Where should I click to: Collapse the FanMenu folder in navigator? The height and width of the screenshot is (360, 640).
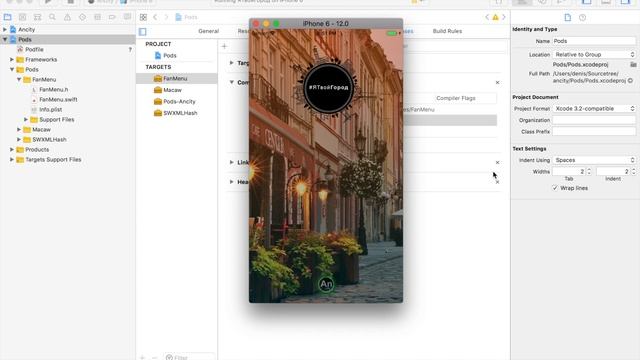point(19,80)
